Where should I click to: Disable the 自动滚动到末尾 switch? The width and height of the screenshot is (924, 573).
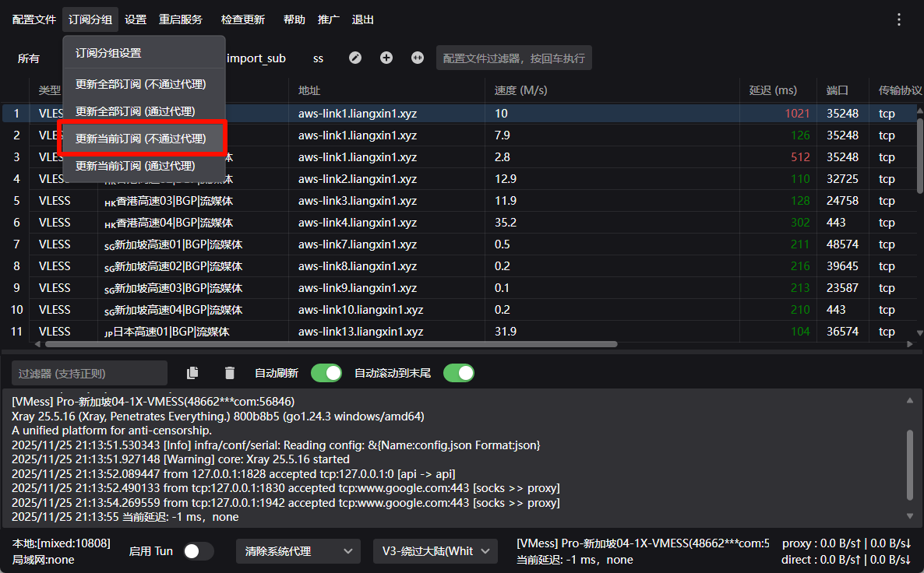[458, 373]
